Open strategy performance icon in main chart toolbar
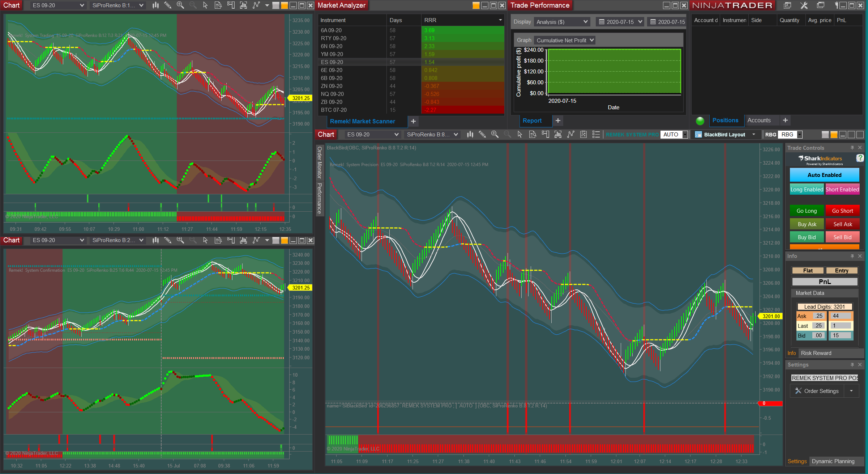This screenshot has width=868, height=474. click(583, 135)
